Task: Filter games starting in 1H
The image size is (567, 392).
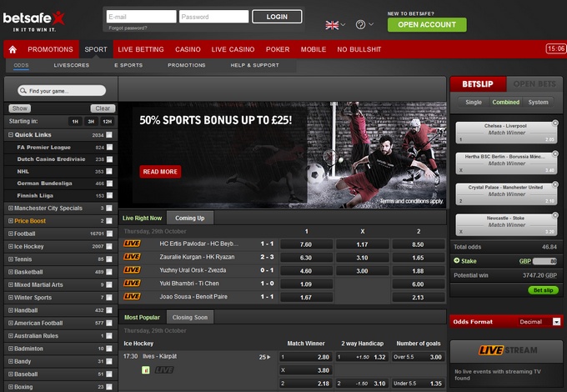Action: [x=75, y=122]
